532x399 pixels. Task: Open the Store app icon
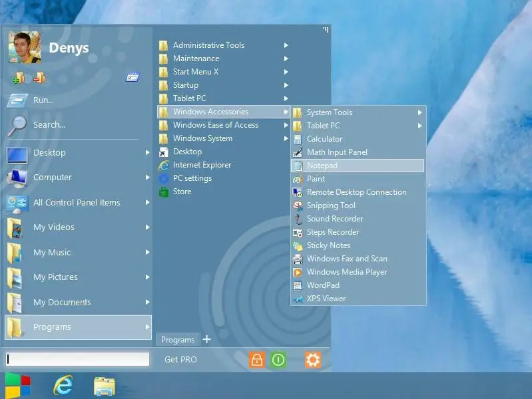pos(164,192)
